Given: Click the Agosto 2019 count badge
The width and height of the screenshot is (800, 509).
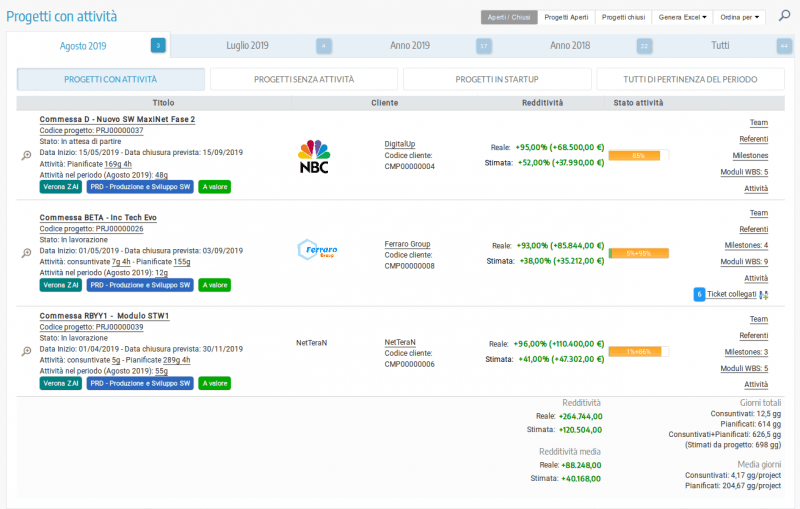Looking at the screenshot, I should 158,45.
